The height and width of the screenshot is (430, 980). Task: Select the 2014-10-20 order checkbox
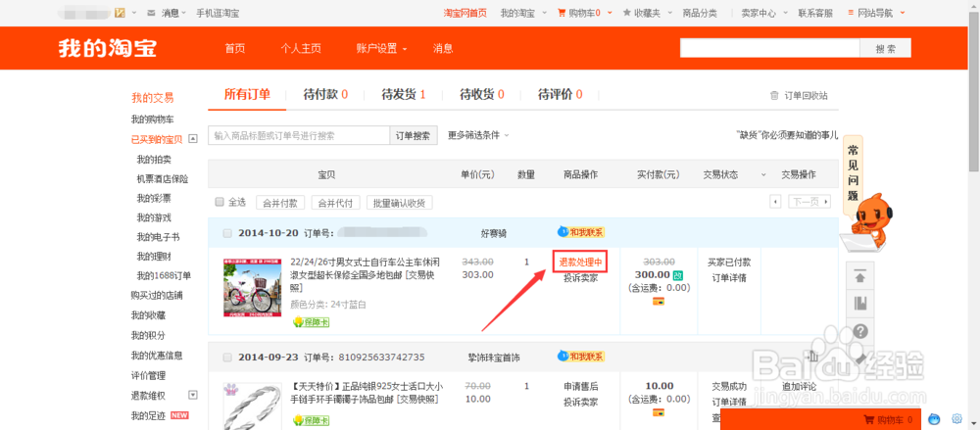click(227, 233)
